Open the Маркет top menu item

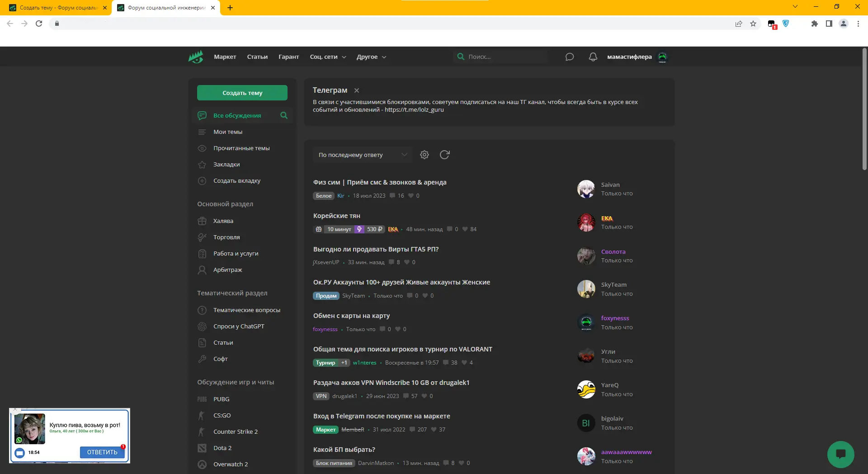click(x=225, y=57)
